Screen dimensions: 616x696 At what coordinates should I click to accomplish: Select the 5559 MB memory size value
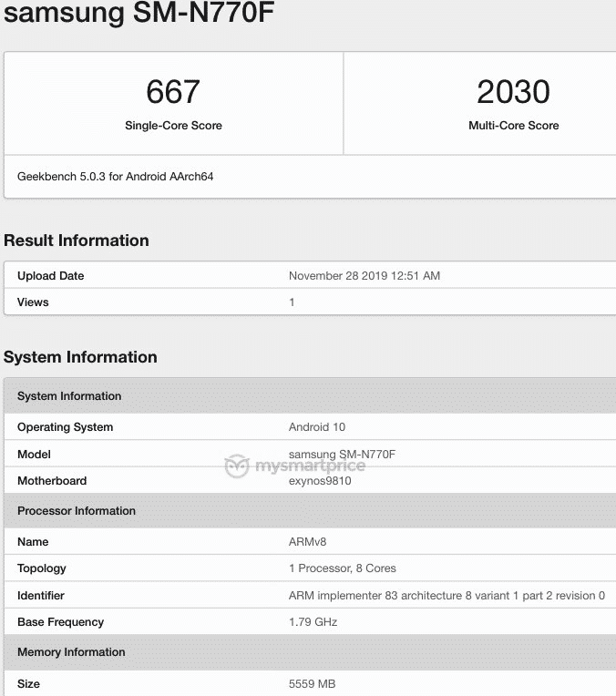312,684
